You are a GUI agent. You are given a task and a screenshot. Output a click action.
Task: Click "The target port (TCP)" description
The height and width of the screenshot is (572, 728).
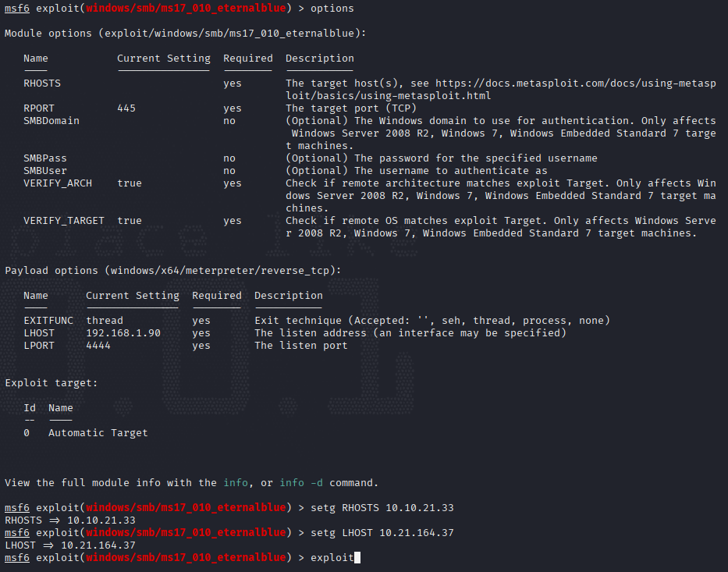click(x=351, y=108)
